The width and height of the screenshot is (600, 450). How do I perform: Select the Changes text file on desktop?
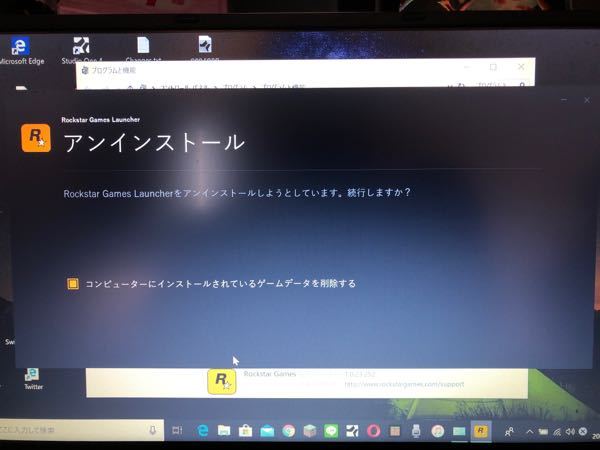(x=143, y=48)
